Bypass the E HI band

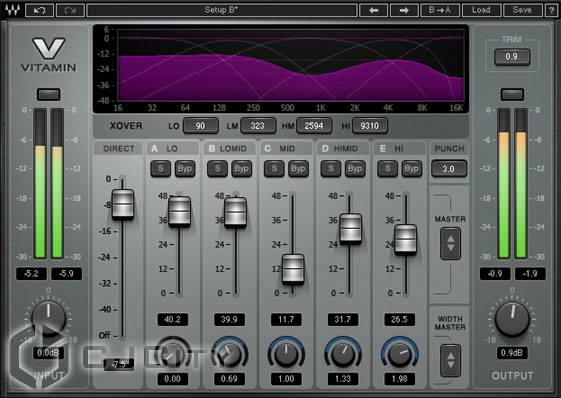coord(412,169)
